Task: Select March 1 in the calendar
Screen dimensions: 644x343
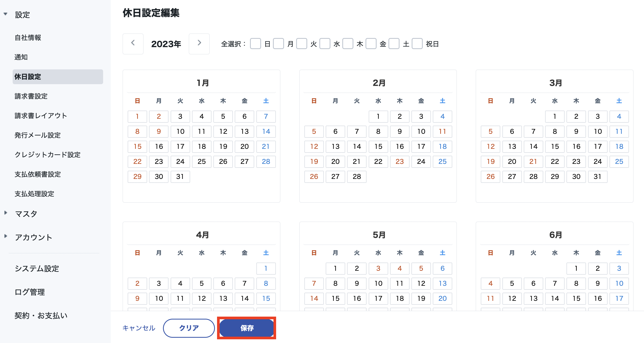Action: [x=555, y=116]
